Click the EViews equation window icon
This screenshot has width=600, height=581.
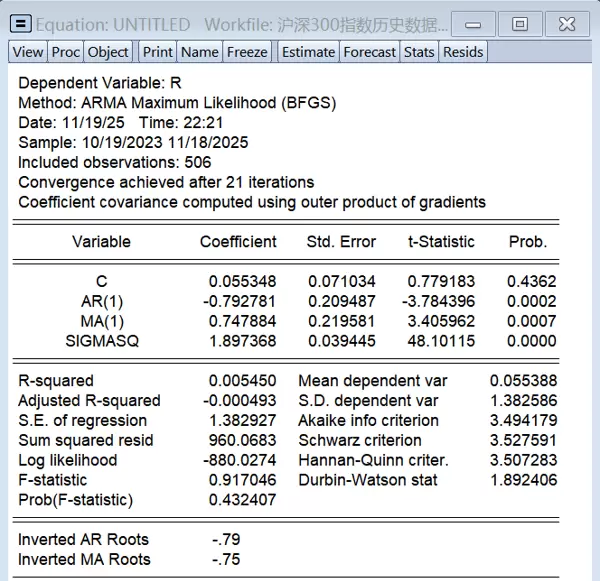(x=21, y=24)
